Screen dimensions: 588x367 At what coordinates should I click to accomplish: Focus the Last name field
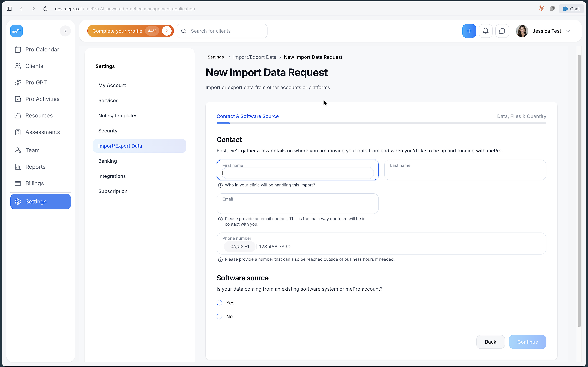click(465, 170)
